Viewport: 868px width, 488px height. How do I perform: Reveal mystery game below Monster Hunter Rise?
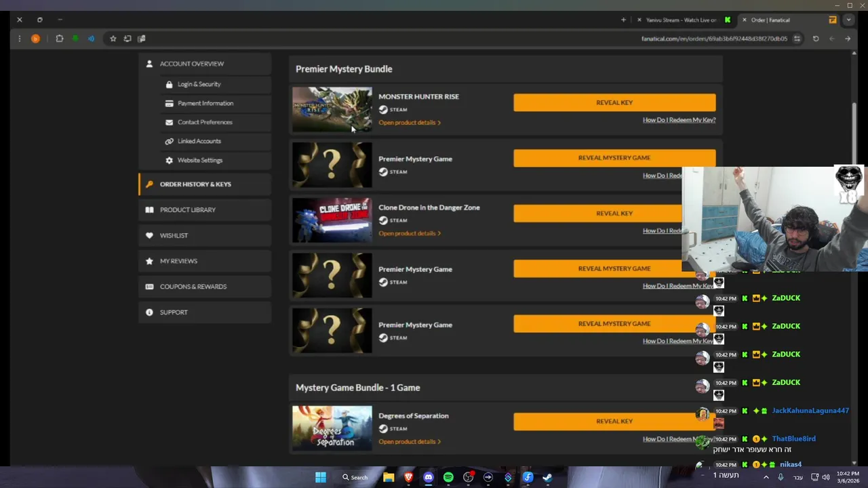click(x=614, y=158)
